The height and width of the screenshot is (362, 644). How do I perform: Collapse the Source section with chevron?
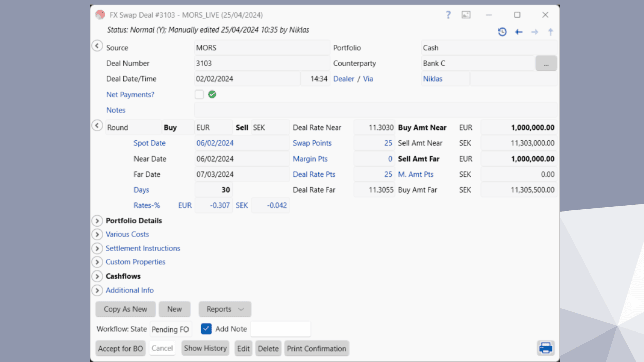click(x=97, y=46)
